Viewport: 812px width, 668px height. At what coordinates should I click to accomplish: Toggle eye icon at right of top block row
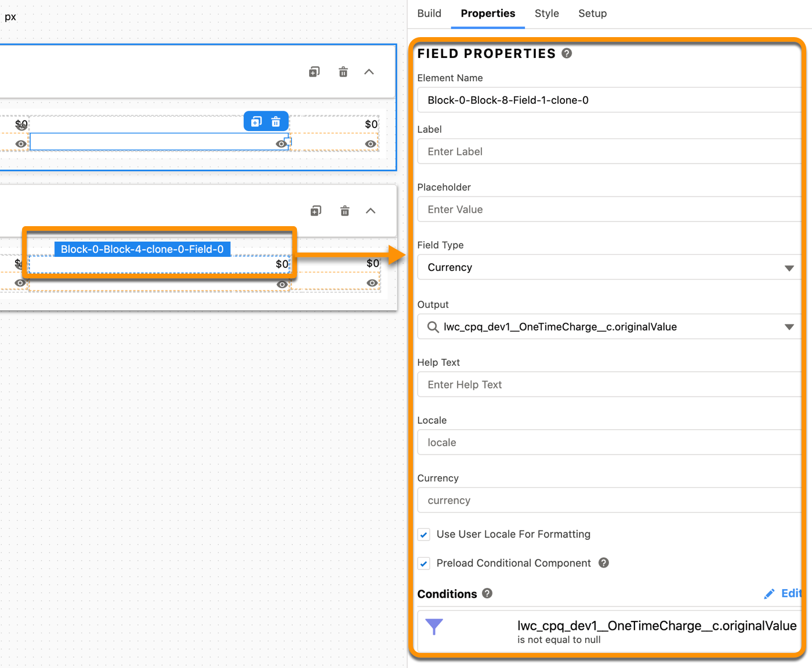click(371, 144)
